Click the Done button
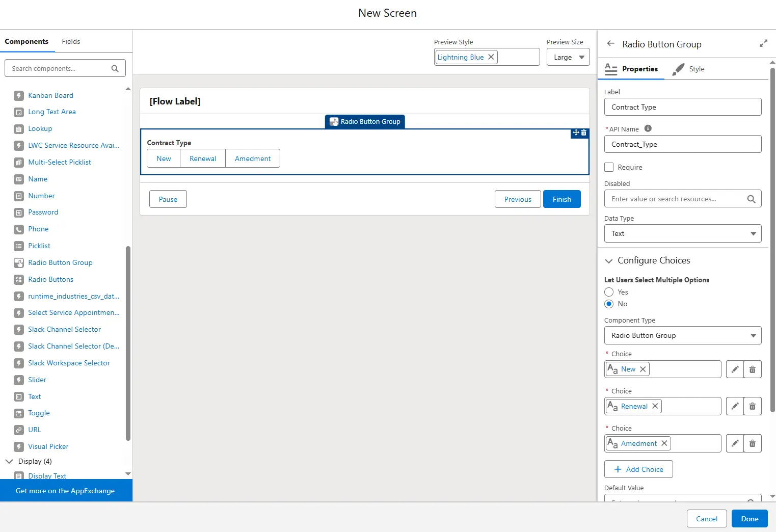Image resolution: width=776 pixels, height=532 pixels. click(x=750, y=519)
